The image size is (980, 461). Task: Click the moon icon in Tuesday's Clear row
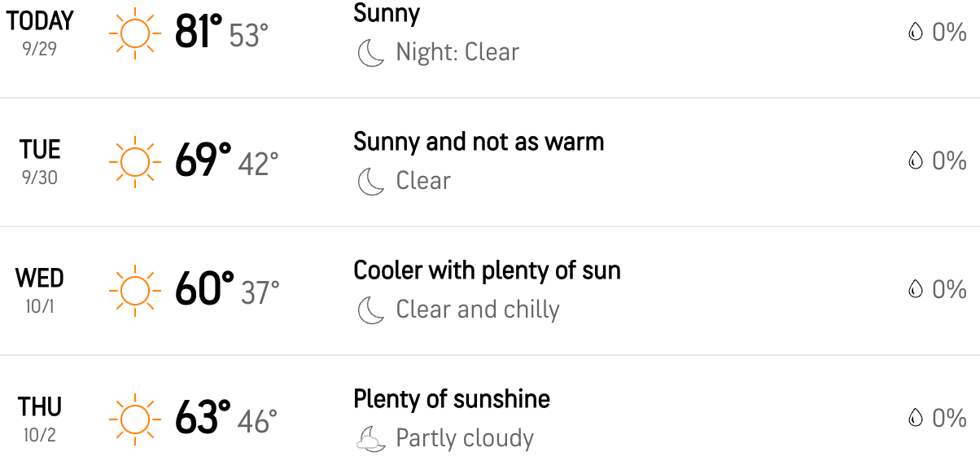coord(371,182)
